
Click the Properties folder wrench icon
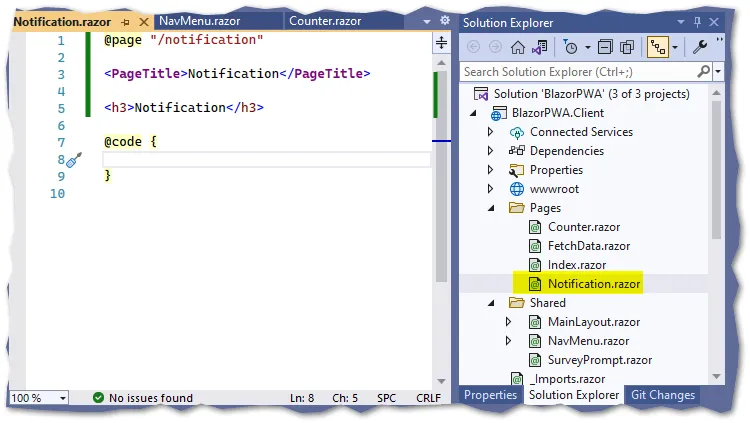pos(516,170)
